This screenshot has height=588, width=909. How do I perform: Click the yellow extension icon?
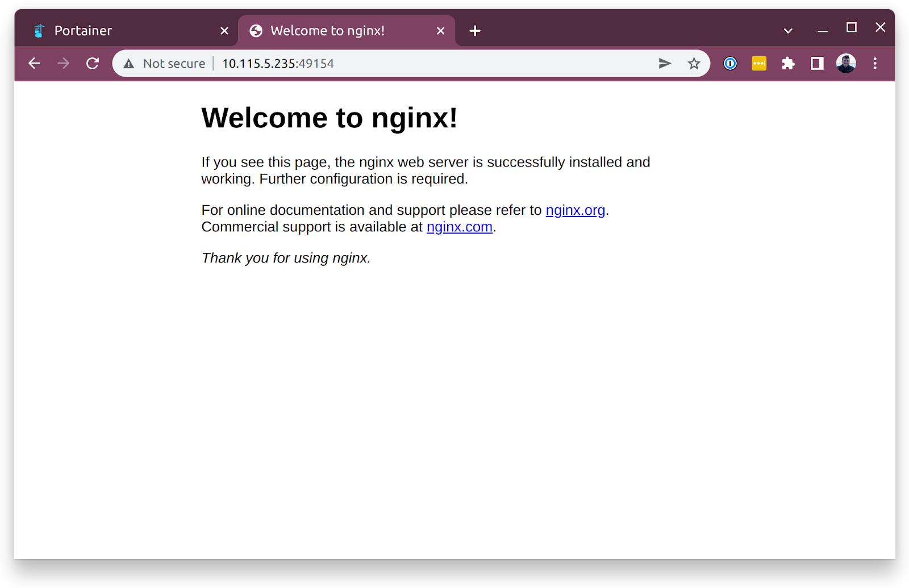759,63
